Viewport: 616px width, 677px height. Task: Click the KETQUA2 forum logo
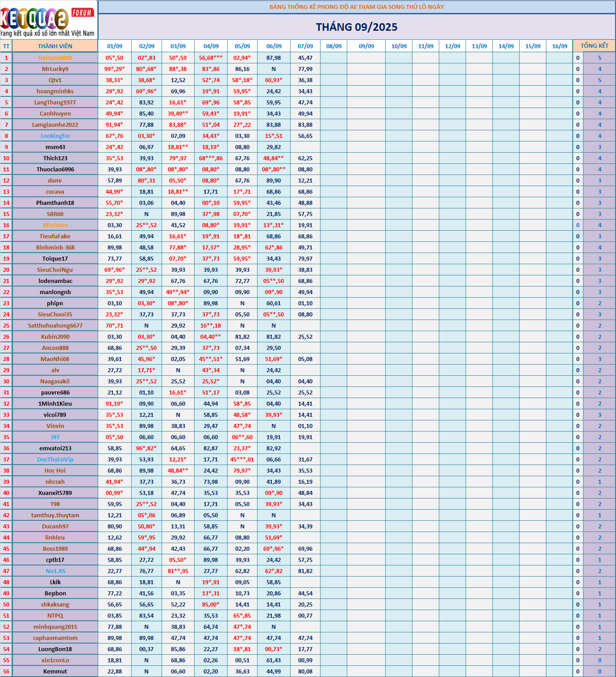tap(48, 20)
